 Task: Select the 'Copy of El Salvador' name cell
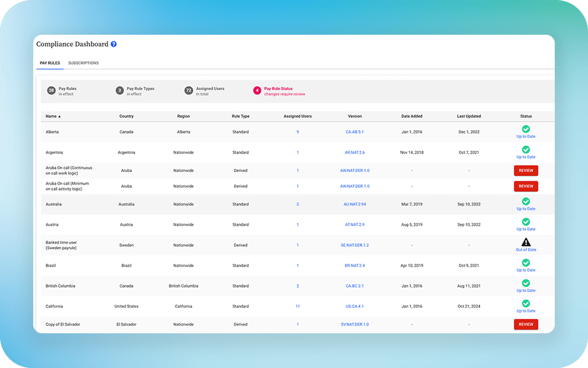pos(63,324)
